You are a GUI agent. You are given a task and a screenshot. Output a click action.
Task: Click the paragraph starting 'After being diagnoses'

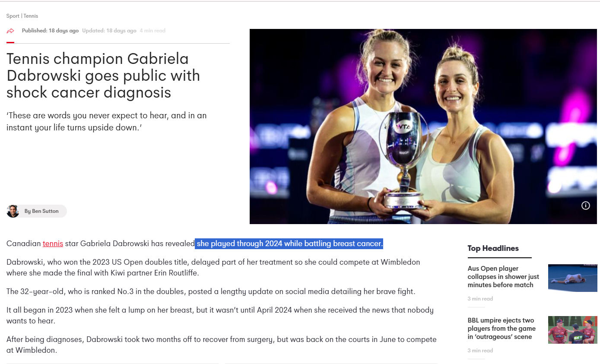tap(221, 345)
